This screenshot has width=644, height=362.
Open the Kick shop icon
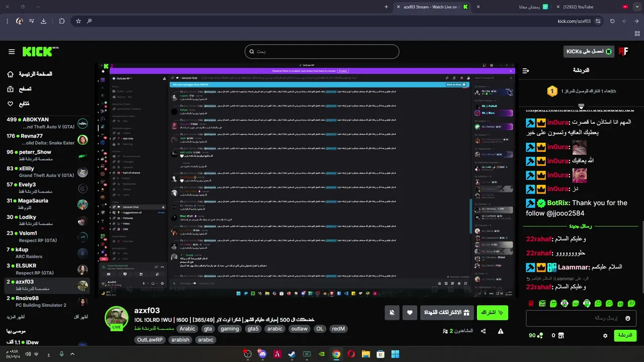tap(561, 335)
